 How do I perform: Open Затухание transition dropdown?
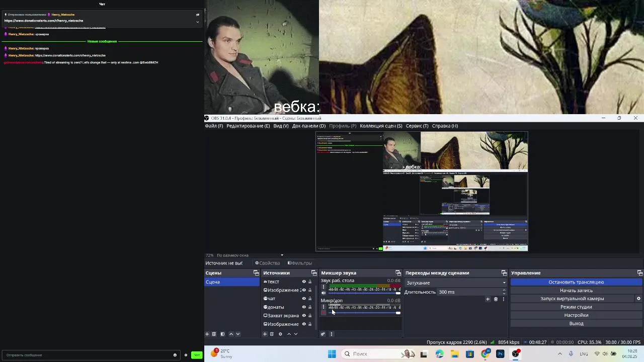pyautogui.click(x=455, y=283)
